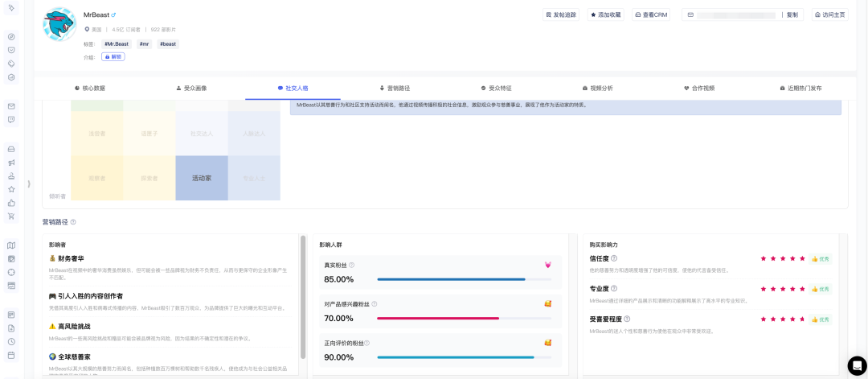
Task: Open the envelope mail icon in sidebar
Action: (x=11, y=106)
